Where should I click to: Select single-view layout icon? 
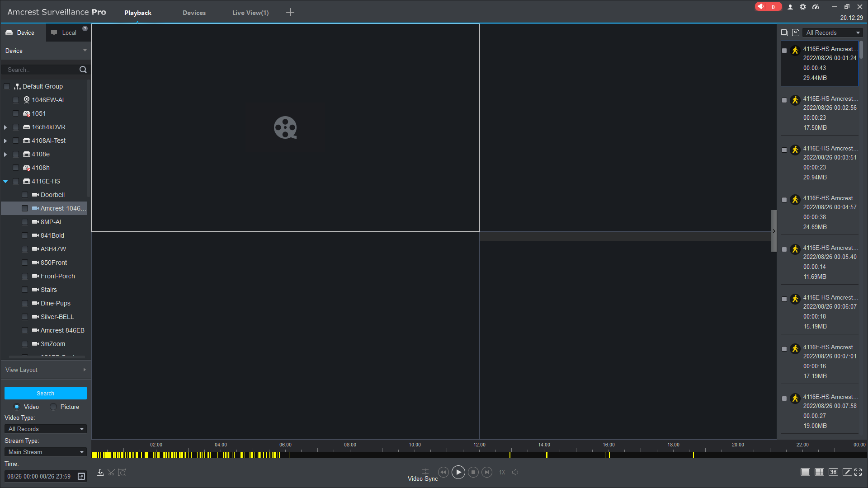[805, 472]
